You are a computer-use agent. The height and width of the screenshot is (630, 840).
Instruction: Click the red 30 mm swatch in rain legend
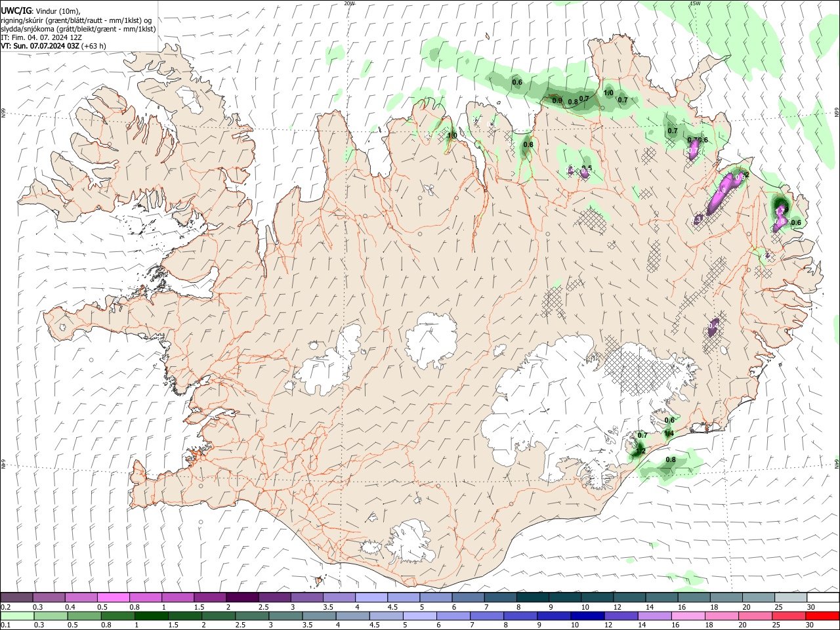[x=823, y=616]
